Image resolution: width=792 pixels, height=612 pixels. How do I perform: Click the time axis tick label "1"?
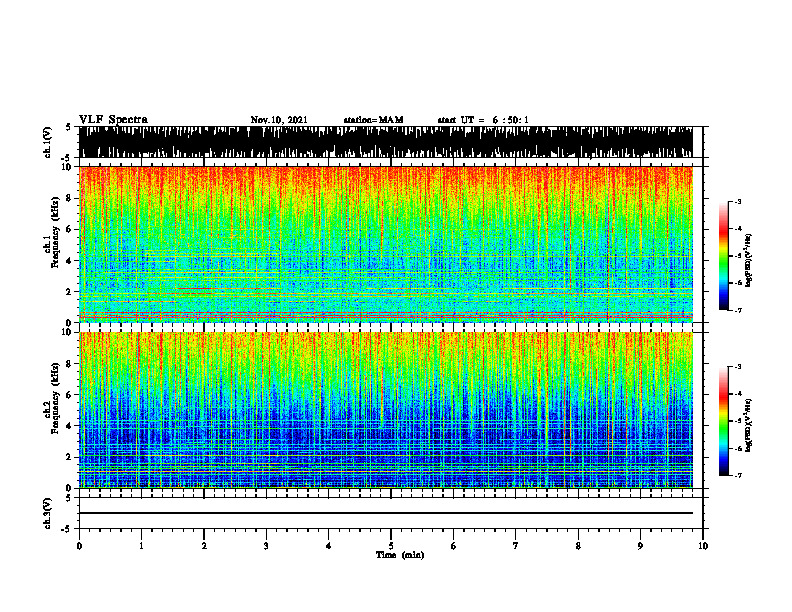point(141,546)
